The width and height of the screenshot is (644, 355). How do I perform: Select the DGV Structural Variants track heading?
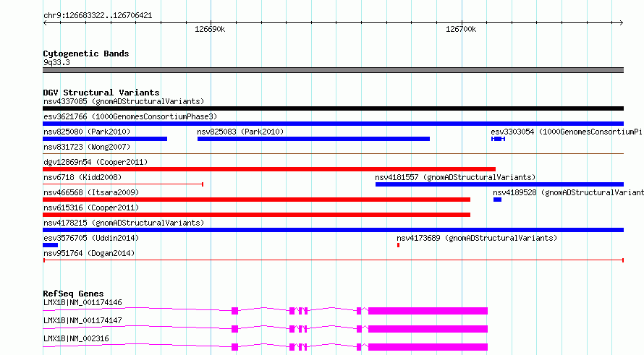(x=101, y=93)
